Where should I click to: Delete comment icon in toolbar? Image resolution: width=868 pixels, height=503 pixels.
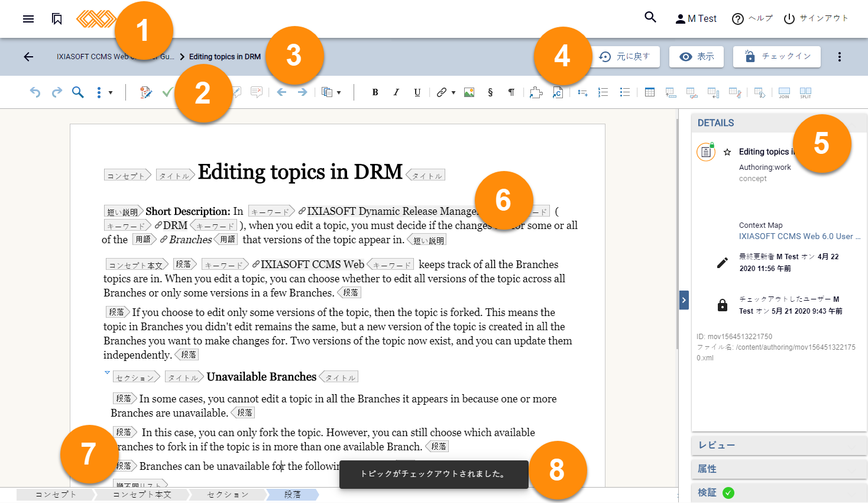(257, 92)
